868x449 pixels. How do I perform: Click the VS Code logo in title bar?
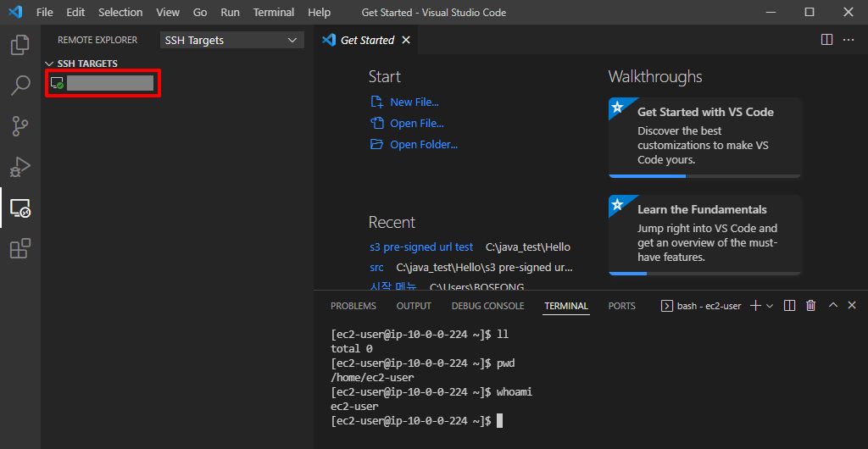click(15, 12)
